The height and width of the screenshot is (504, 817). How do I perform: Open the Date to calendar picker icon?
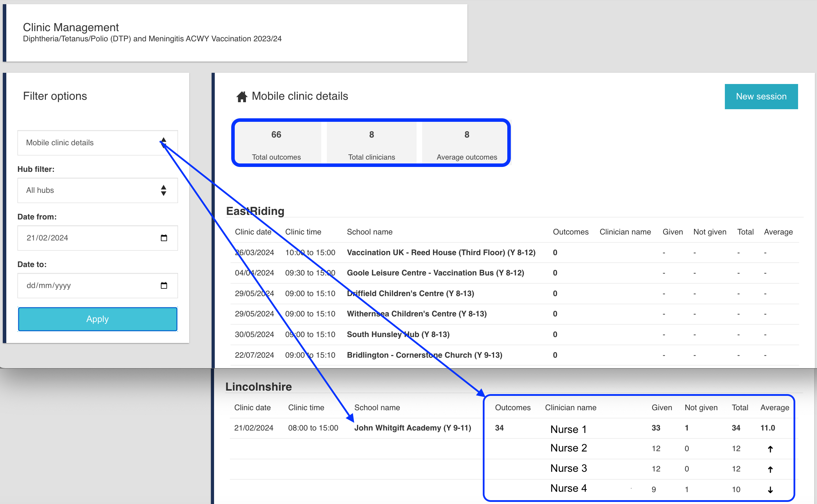click(164, 286)
